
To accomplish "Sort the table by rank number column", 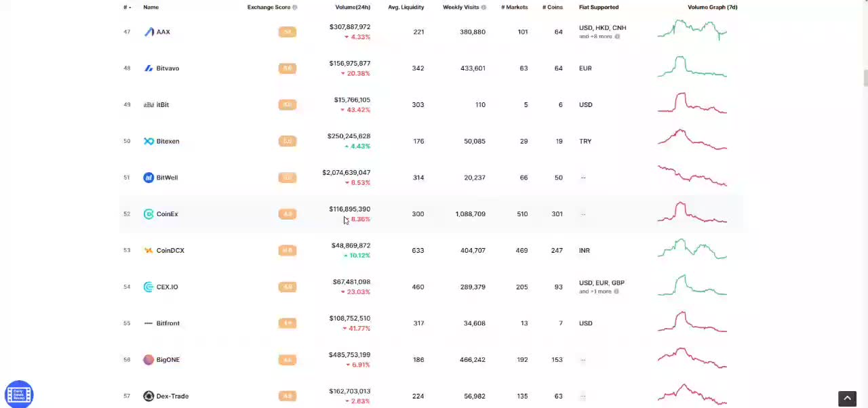I will tap(127, 7).
